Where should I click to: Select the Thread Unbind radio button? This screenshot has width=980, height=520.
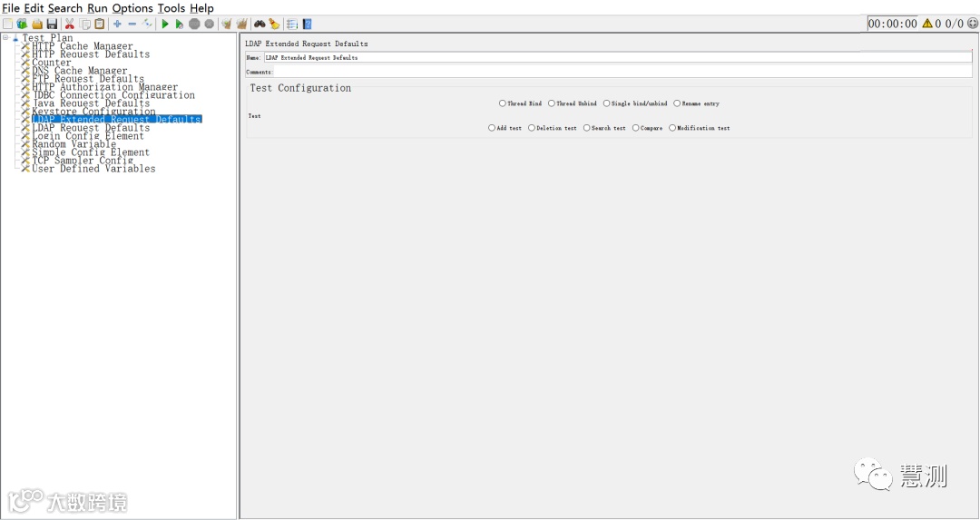pyautogui.click(x=552, y=103)
